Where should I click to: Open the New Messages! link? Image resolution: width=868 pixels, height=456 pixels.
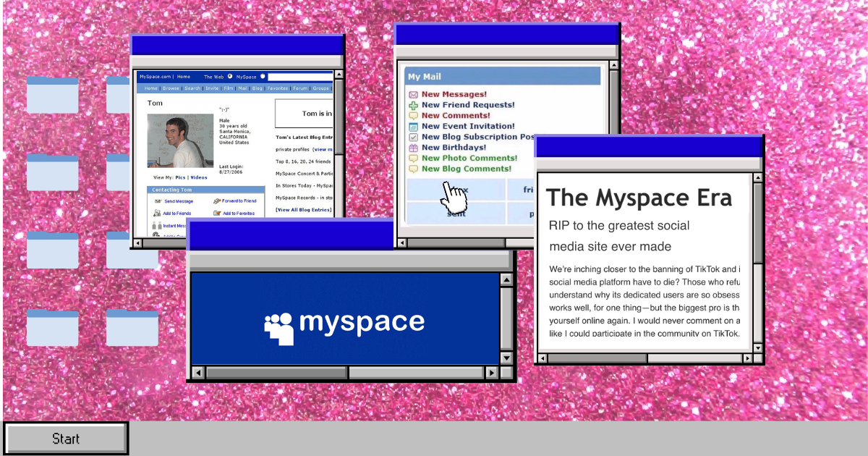[454, 94]
